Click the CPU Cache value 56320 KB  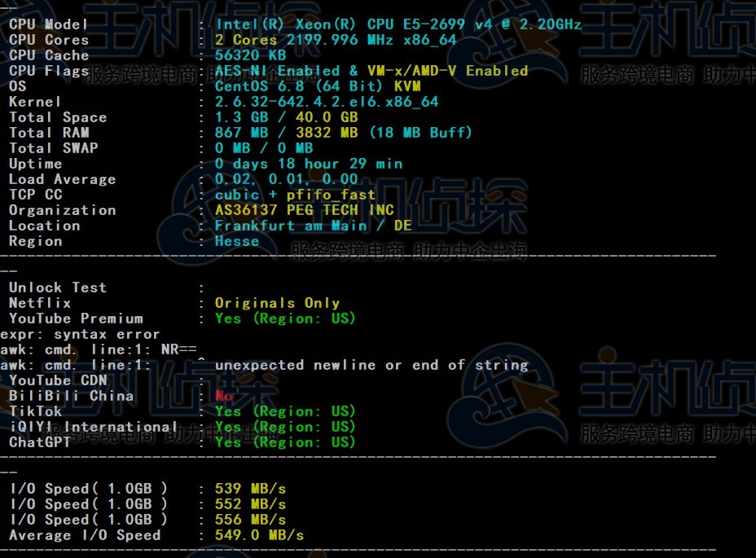250,55
